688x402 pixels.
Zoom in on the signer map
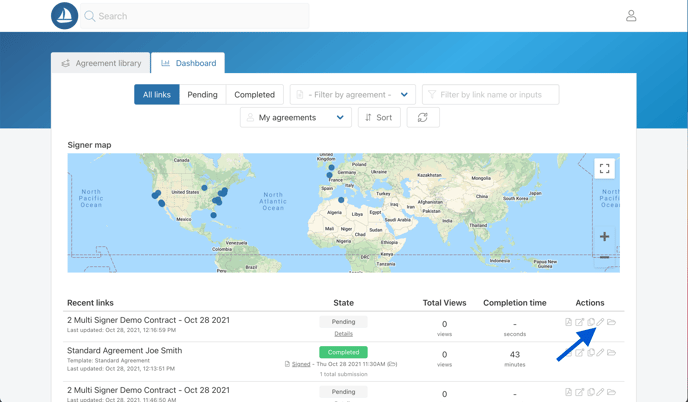[605, 237]
